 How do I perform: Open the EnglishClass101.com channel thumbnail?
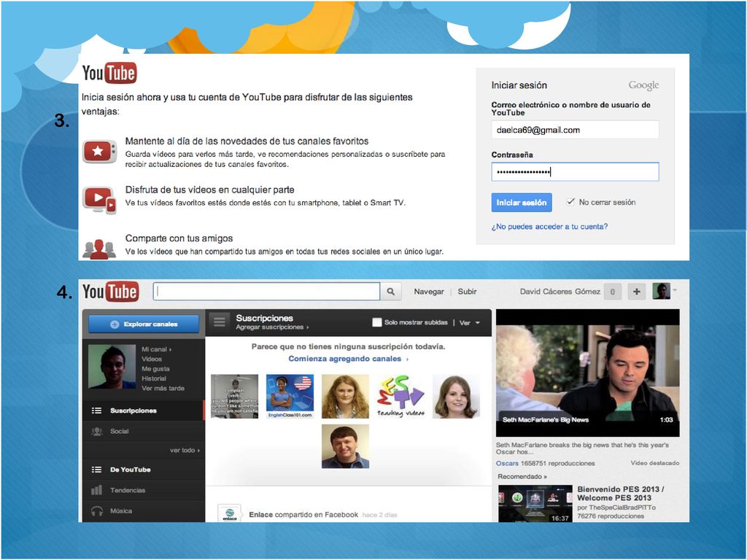click(290, 396)
